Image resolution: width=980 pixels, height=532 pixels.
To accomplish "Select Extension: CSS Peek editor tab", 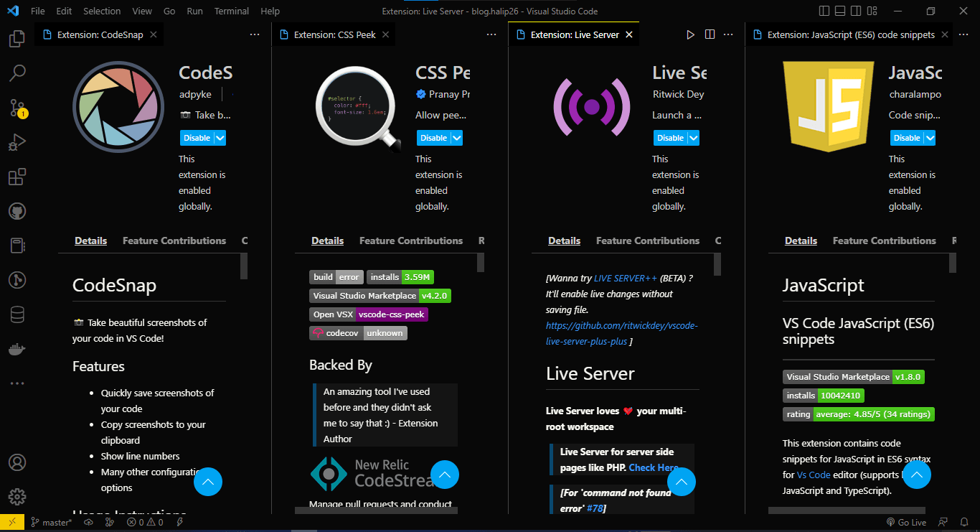I will pyautogui.click(x=334, y=34).
